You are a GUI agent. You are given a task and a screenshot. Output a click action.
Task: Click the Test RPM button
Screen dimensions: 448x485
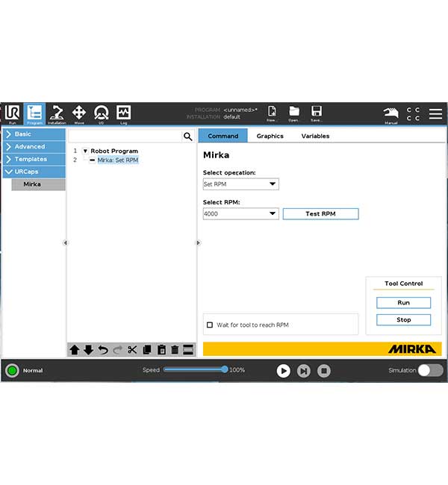point(321,213)
